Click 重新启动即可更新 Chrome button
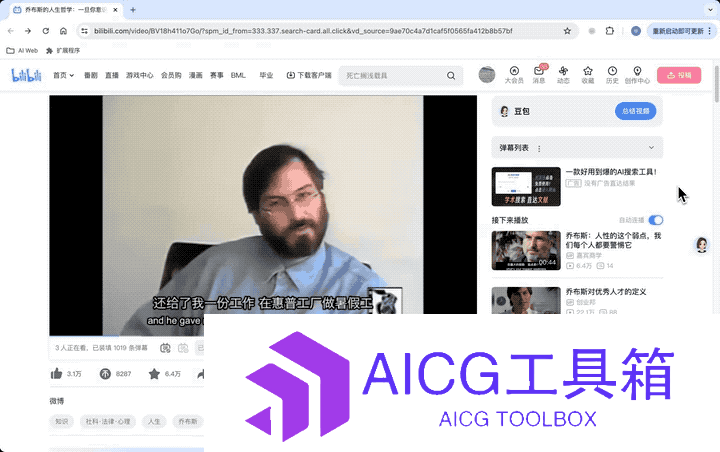 (x=681, y=31)
